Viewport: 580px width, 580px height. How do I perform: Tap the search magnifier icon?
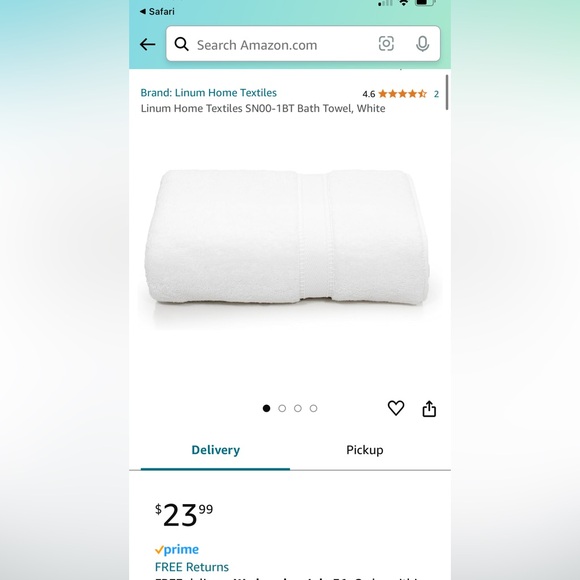pyautogui.click(x=181, y=44)
